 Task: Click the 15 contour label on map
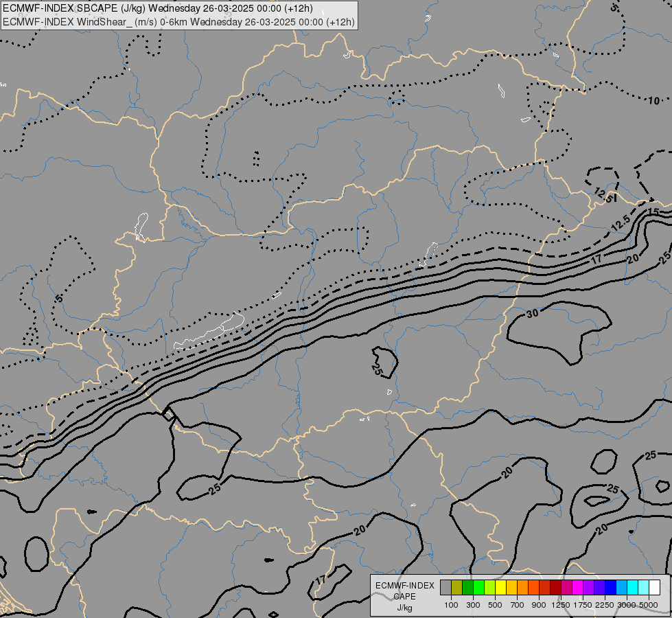(653, 211)
